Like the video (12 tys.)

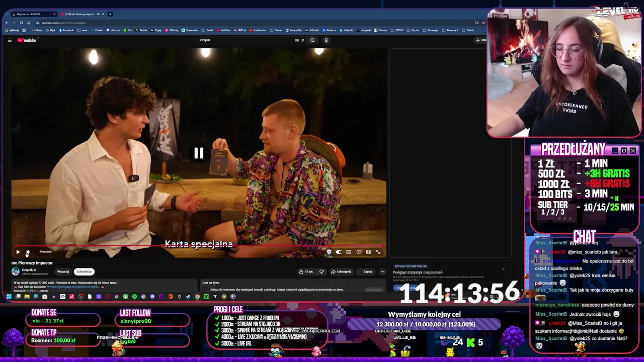pyautogui.click(x=306, y=271)
